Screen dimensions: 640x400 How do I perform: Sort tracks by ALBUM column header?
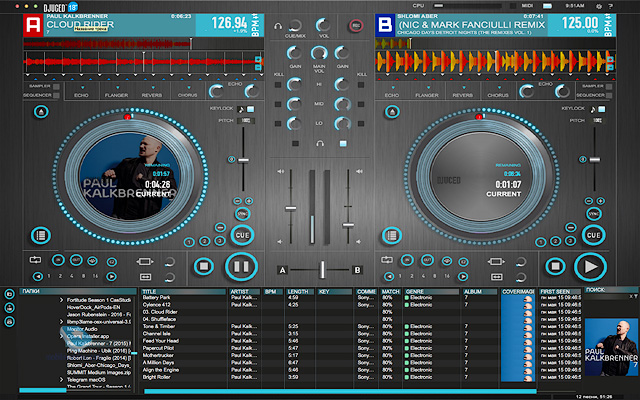480,291
